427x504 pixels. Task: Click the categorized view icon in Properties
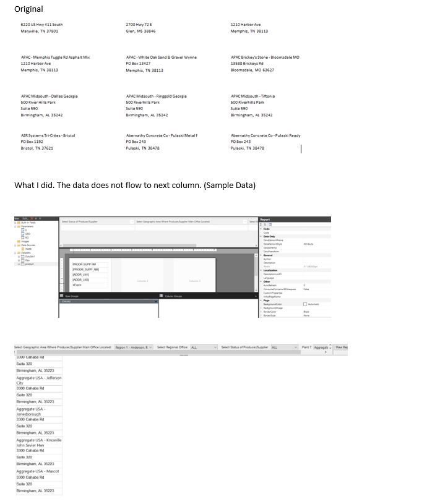261,224
